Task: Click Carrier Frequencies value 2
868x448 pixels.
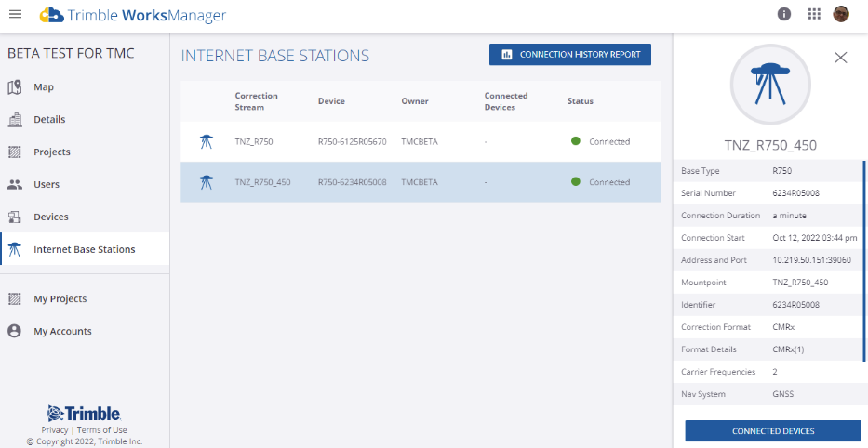Action: click(774, 372)
